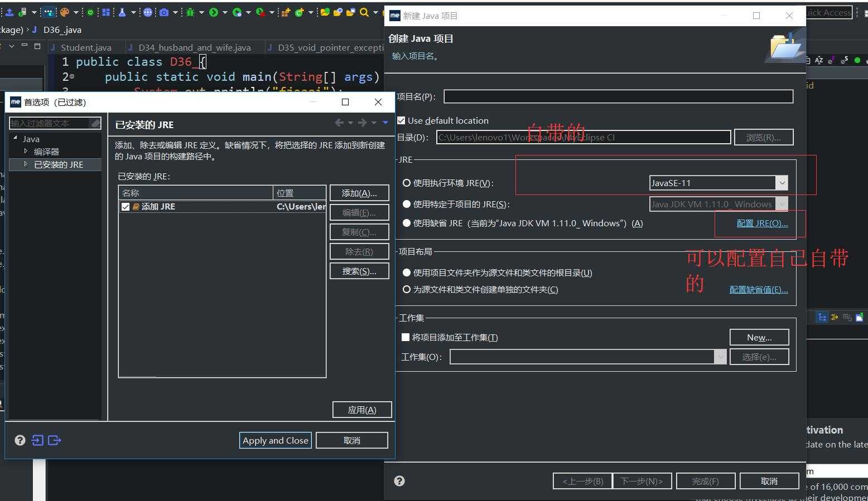The height and width of the screenshot is (501, 868).
Task: Click help icon in New Java Project dialog
Action: (x=399, y=481)
